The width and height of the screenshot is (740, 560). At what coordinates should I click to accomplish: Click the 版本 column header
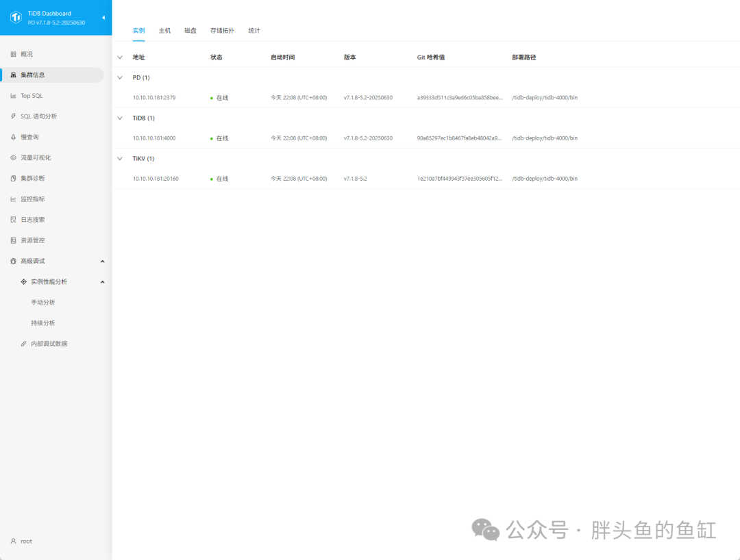coord(349,58)
